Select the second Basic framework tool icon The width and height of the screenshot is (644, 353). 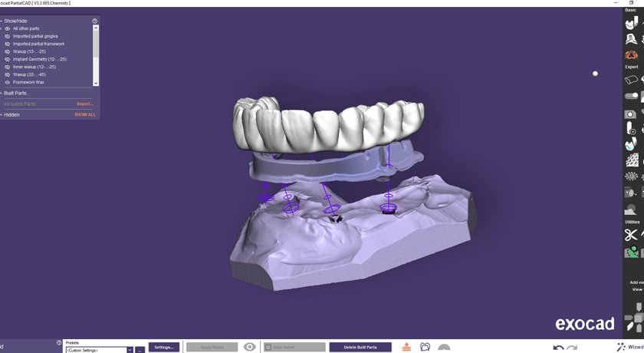point(631,39)
